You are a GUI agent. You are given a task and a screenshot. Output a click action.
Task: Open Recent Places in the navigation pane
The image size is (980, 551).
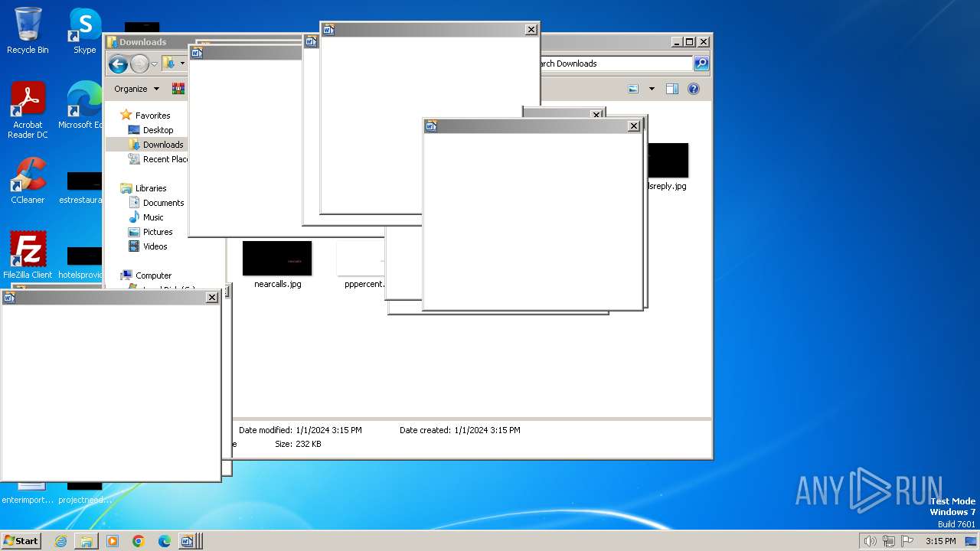coord(158,159)
